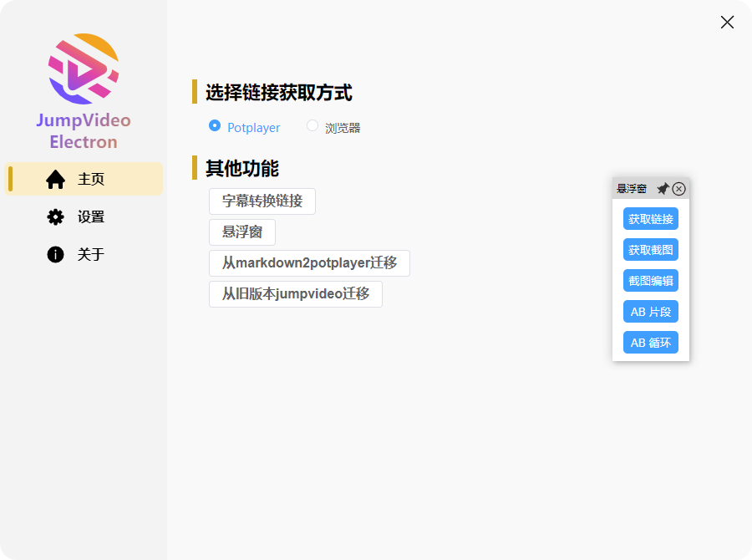Click the JumpVideo play-arrow logo

tap(84, 69)
